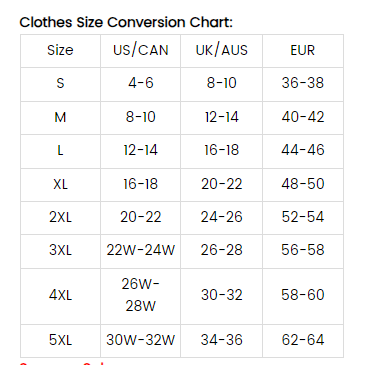Screen dimensions: 376x365
Task: Select the 22W-24W US/CAN cell
Action: (x=141, y=250)
